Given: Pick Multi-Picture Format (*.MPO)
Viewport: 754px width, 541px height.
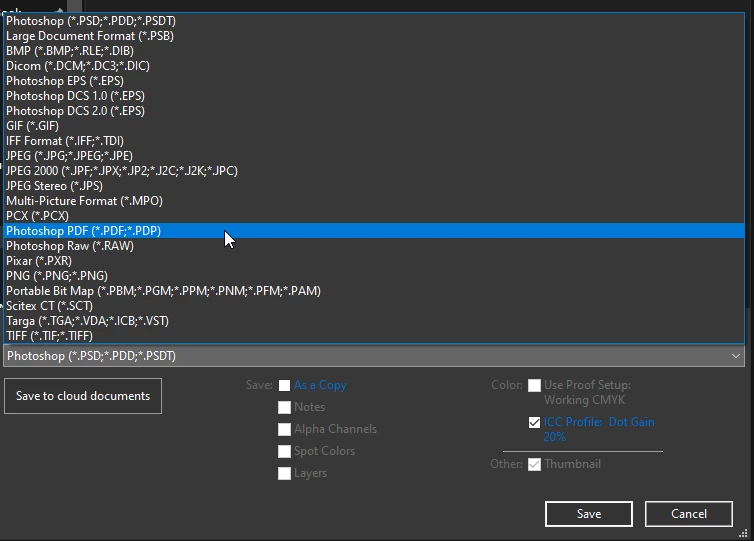Looking at the screenshot, I should [x=374, y=201].
